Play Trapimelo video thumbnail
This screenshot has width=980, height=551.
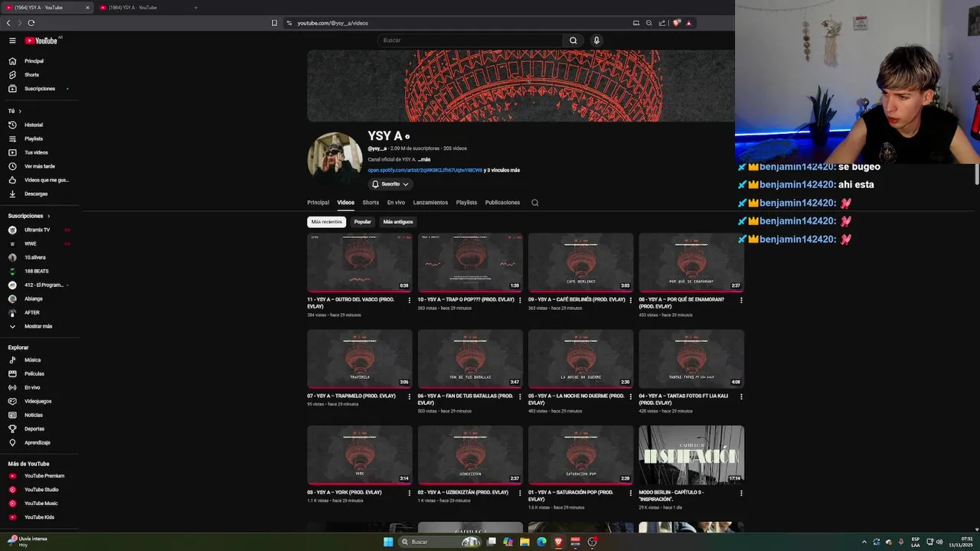tap(360, 358)
